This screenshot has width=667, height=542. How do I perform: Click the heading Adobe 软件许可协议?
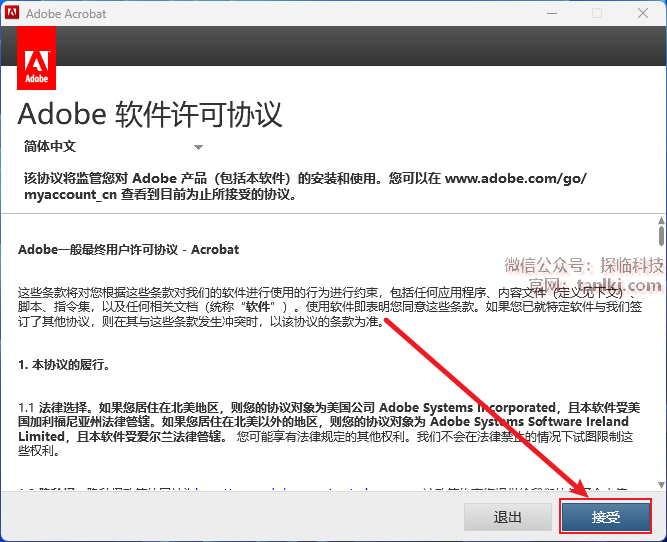[x=150, y=114]
